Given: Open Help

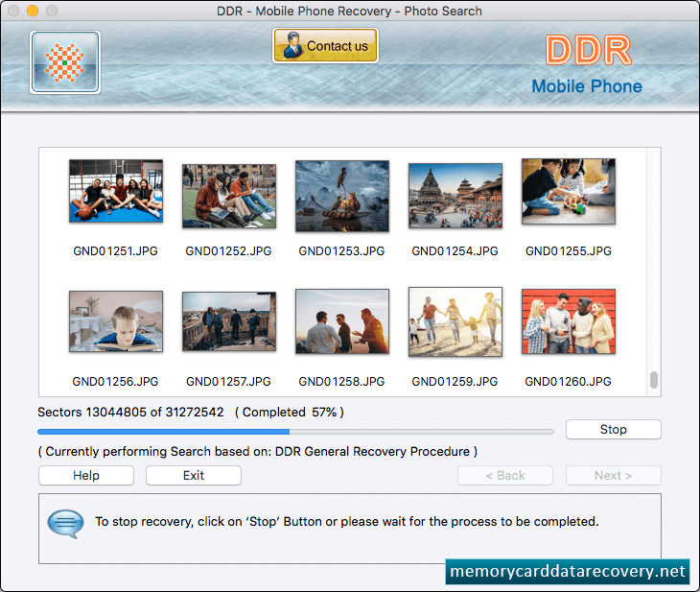Looking at the screenshot, I should 86,475.
